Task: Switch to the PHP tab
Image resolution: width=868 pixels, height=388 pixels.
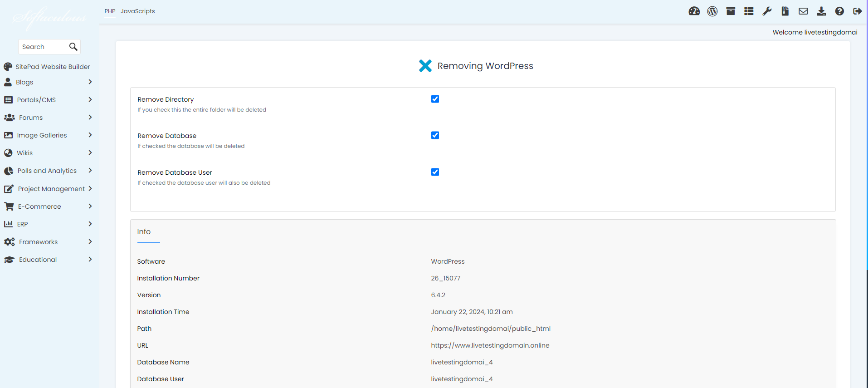Action: tap(110, 11)
